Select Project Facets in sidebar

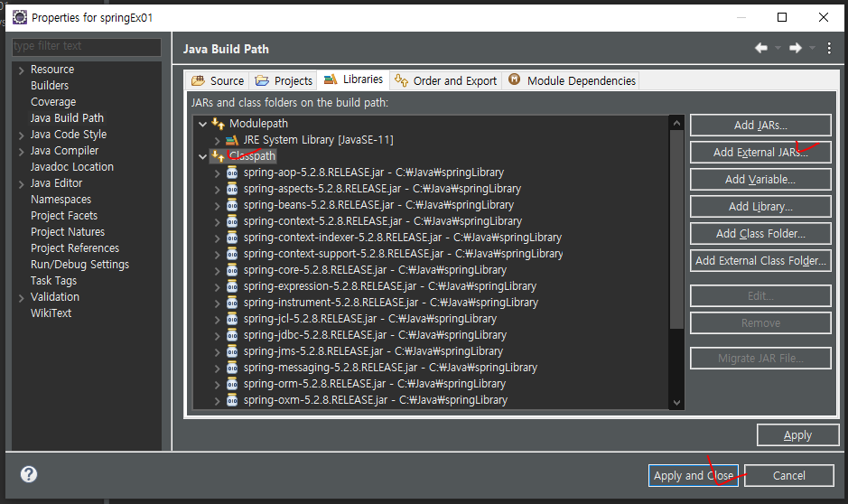[x=64, y=215]
